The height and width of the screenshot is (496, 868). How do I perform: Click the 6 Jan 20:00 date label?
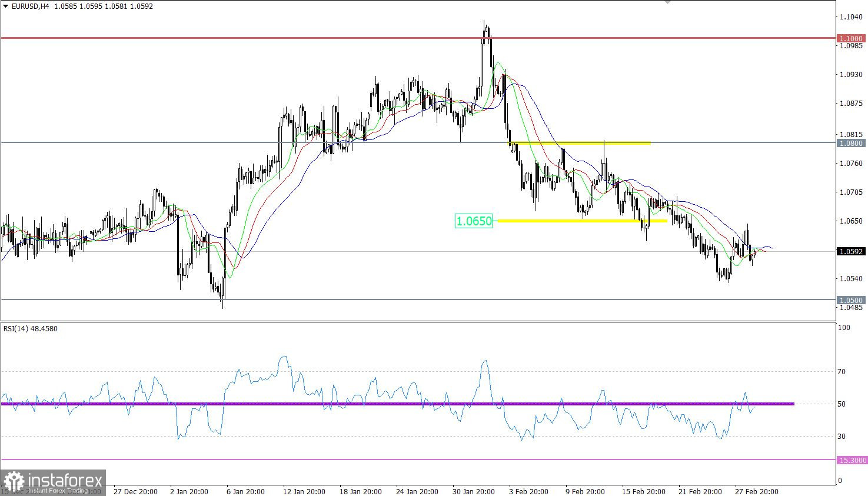[245, 492]
